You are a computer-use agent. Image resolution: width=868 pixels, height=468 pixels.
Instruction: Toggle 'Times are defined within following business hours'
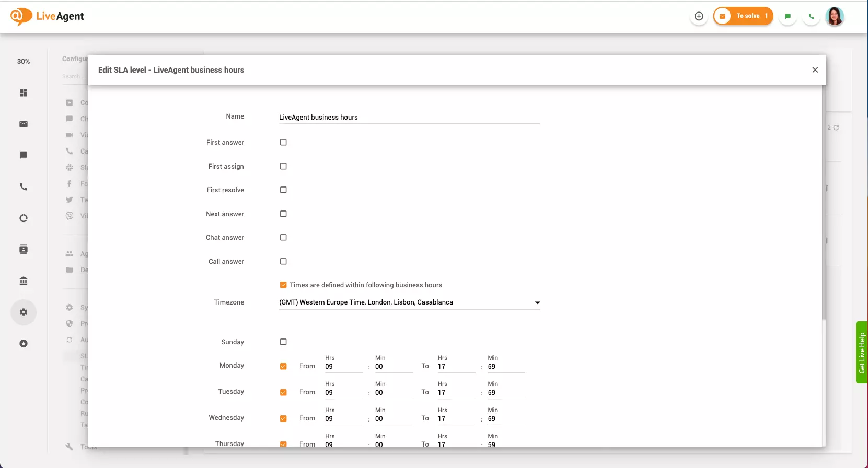click(x=283, y=285)
